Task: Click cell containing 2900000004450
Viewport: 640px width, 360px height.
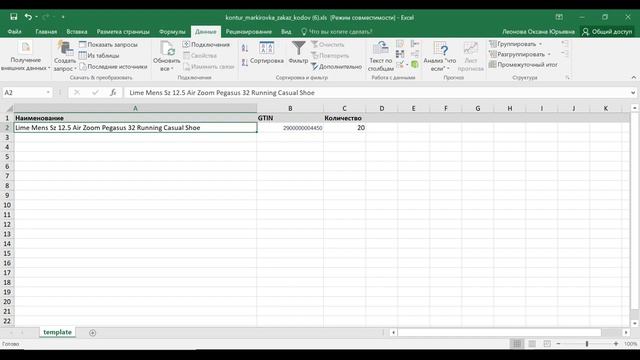Action: coord(290,128)
